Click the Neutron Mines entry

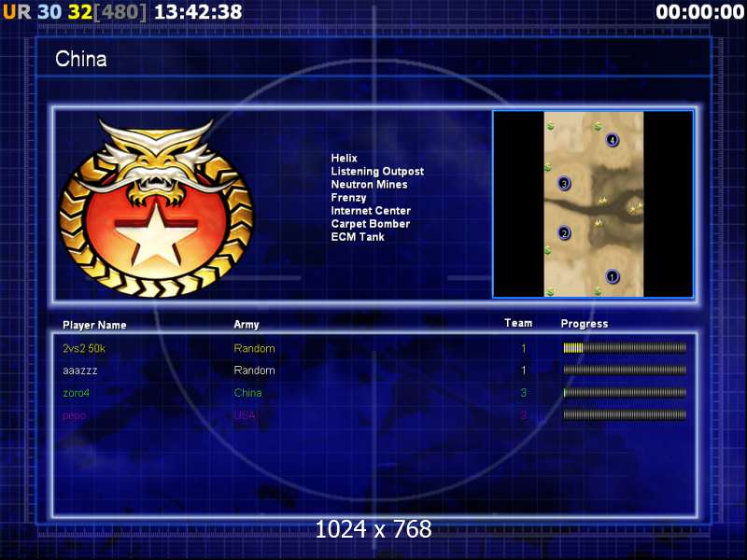[369, 184]
